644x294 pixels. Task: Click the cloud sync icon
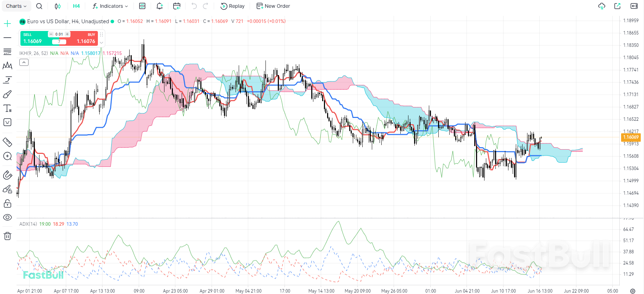(x=602, y=6)
